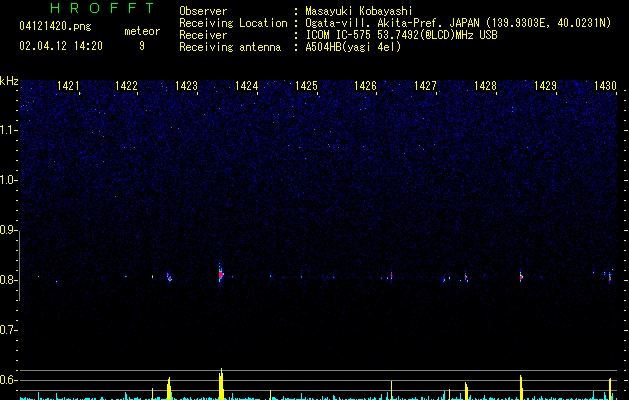Click the date stamp 02.04.12 14:20
This screenshot has height=400, width=629.
click(x=61, y=46)
